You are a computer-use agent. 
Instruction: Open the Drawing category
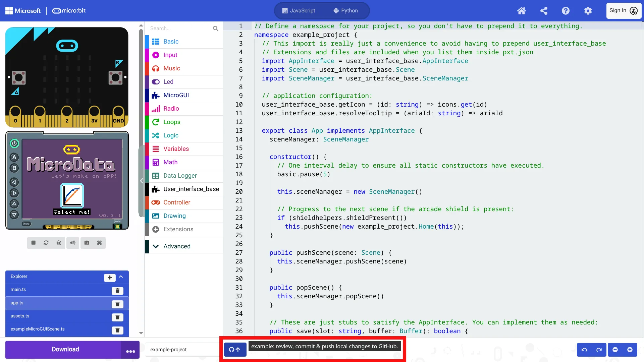(x=184, y=216)
